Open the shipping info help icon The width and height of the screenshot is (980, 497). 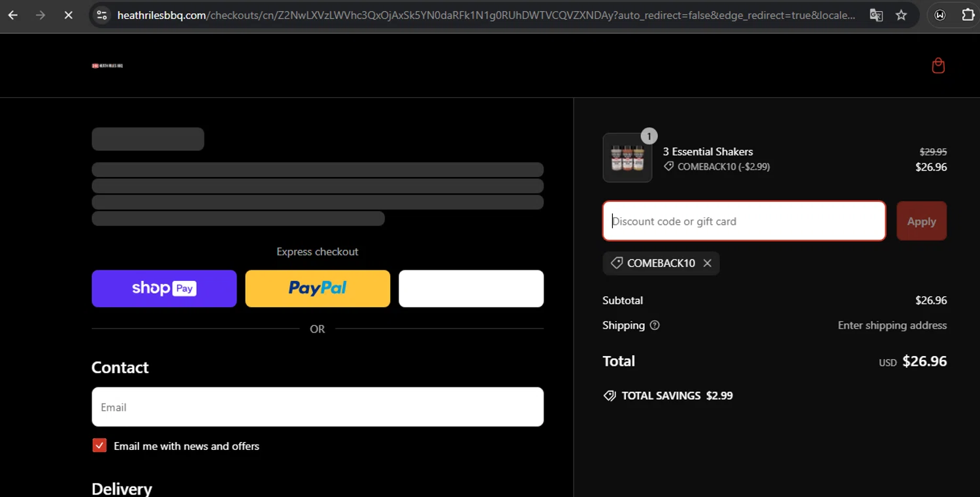[x=655, y=325]
